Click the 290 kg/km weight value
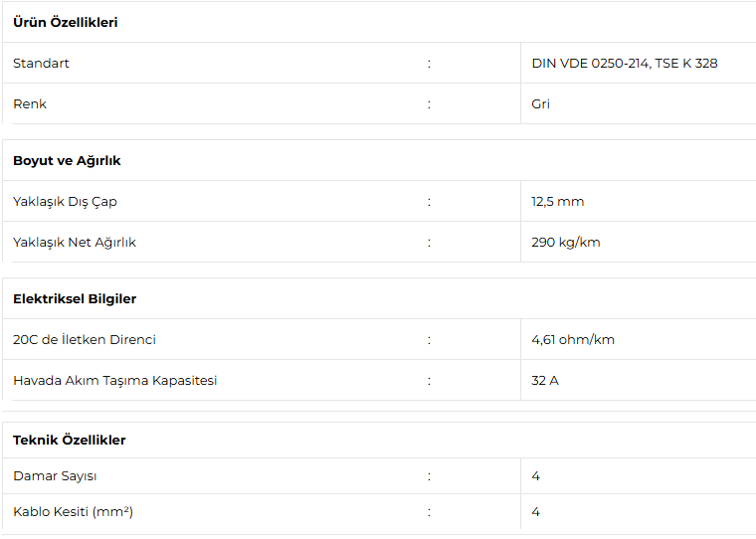This screenshot has height=539, width=756. [565, 243]
